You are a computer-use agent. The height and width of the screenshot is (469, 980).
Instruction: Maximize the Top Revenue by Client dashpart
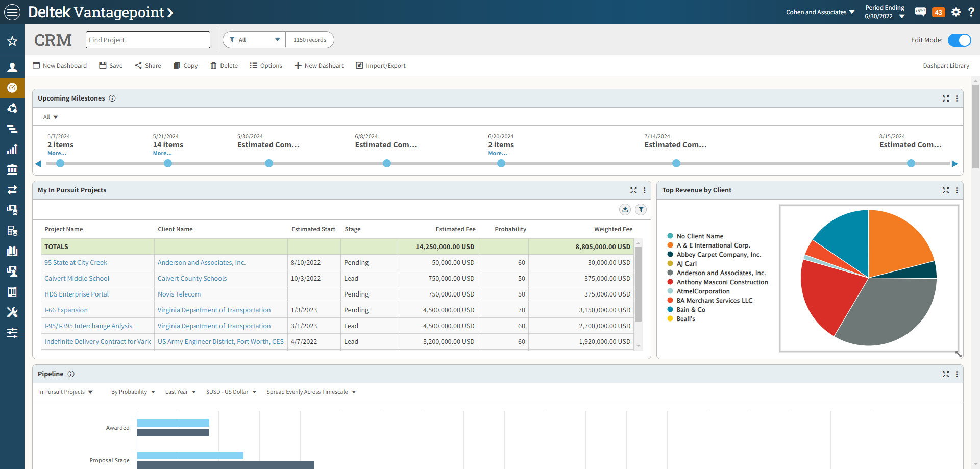tap(945, 190)
